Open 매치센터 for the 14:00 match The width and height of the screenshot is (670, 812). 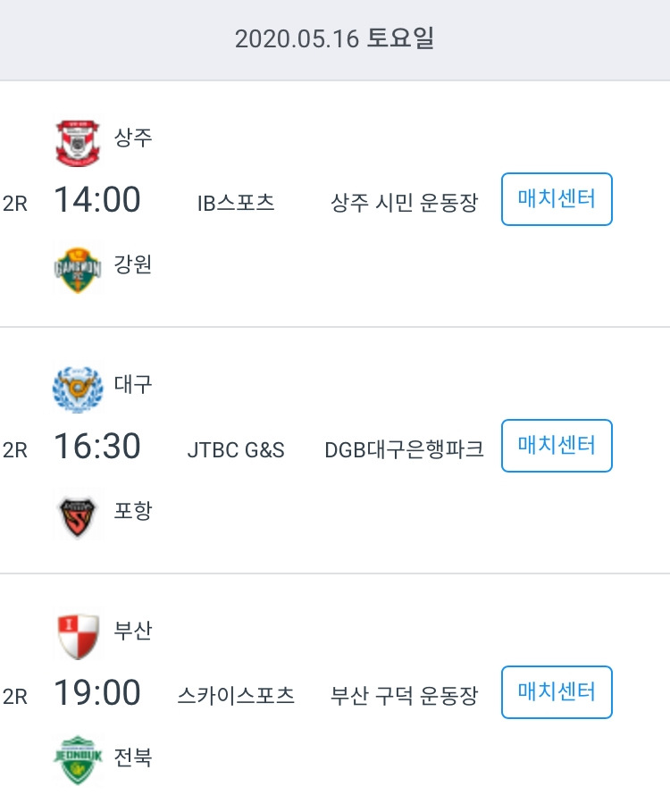(557, 199)
